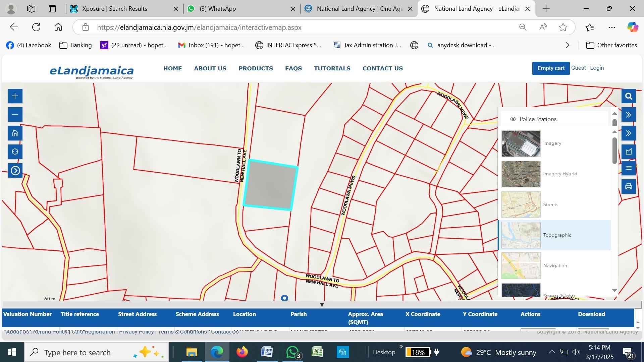Choose the Streets basemap
This screenshot has height=362, width=644.
tap(521, 204)
